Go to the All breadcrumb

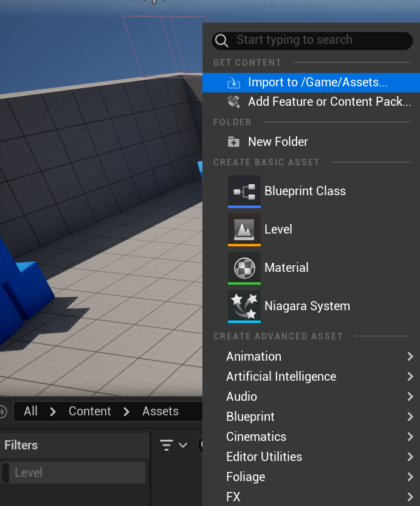point(30,412)
